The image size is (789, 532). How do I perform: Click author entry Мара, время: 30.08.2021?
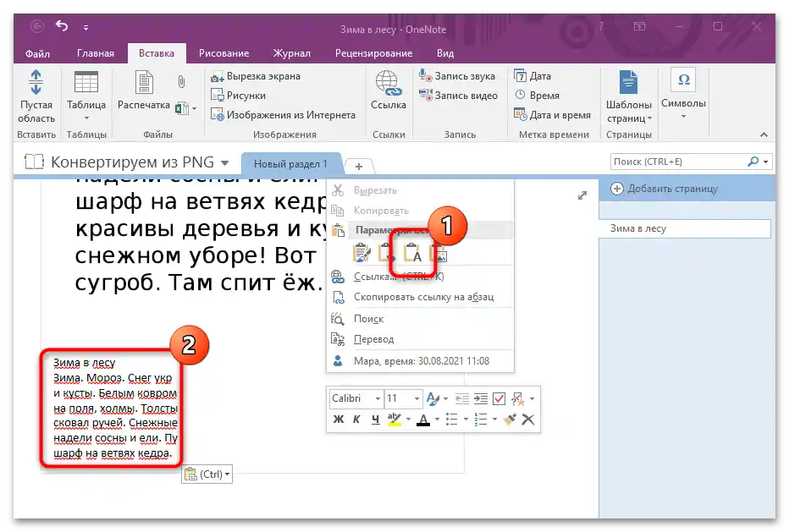coord(420,361)
